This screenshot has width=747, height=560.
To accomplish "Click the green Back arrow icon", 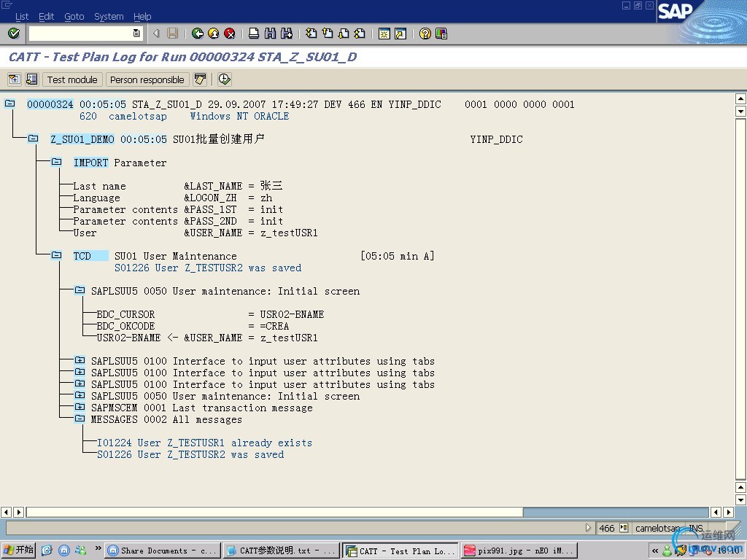I will click(x=198, y=34).
